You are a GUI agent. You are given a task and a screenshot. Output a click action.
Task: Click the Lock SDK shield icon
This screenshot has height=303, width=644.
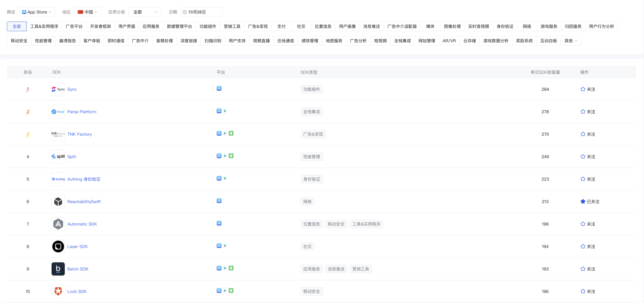[x=58, y=291]
